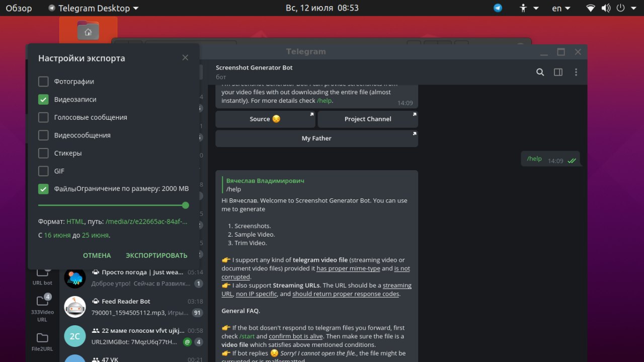Pick the end date 25 июня
Image resolution: width=644 pixels, height=362 pixels.
(95, 235)
